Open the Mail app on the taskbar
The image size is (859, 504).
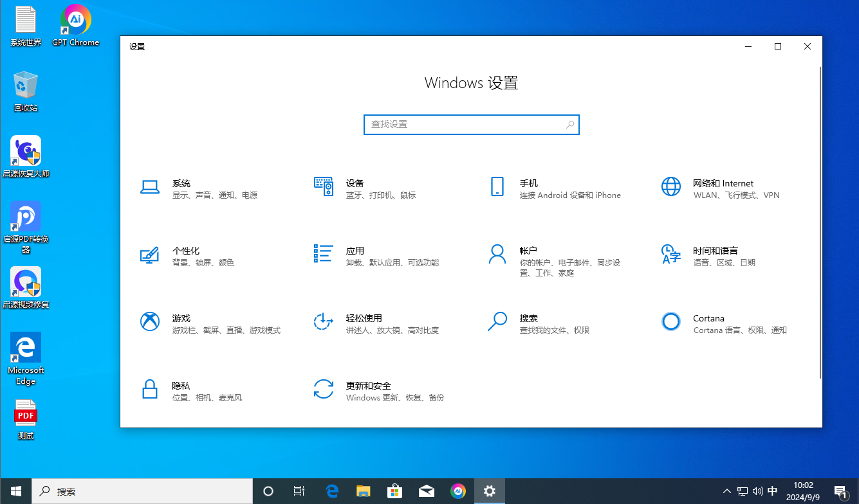pos(427,491)
